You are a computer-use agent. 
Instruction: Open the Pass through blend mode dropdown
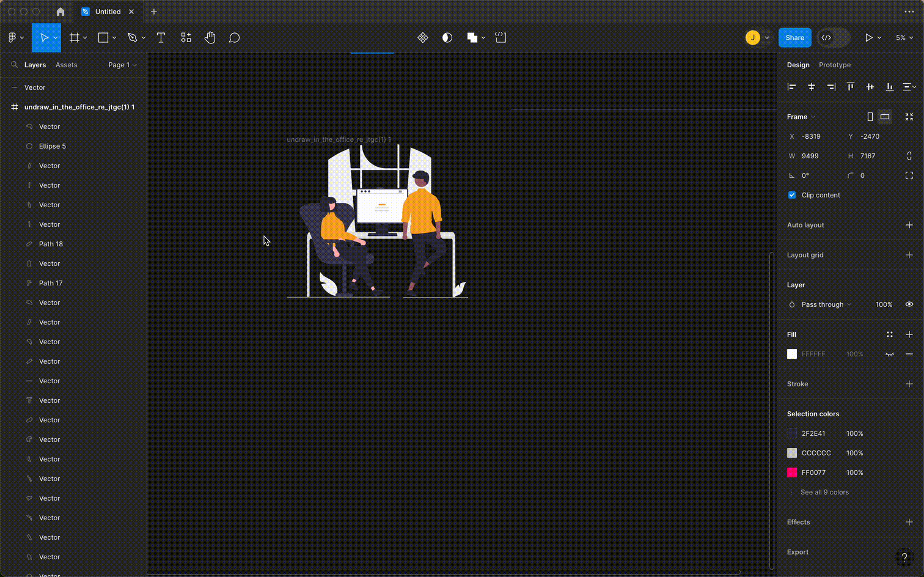click(826, 304)
